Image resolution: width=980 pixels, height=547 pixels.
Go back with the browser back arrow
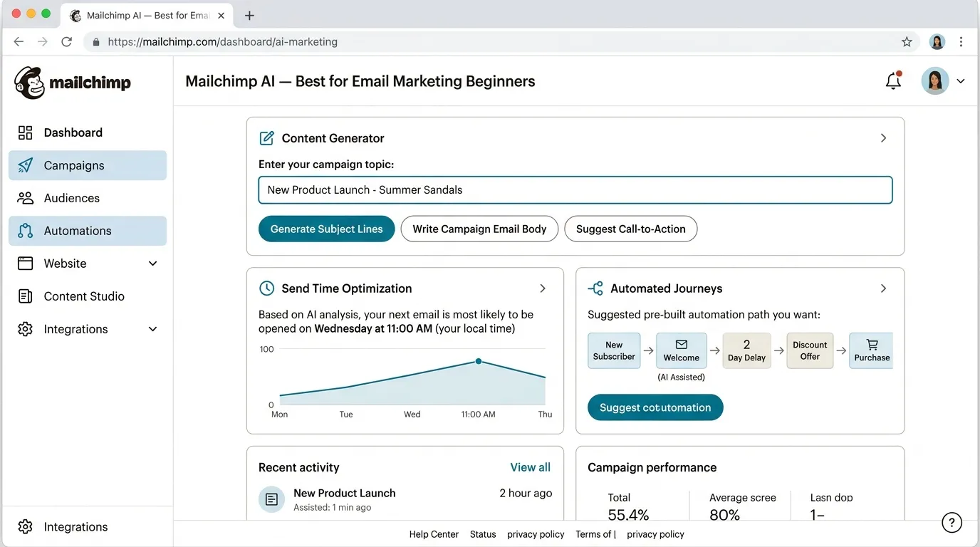[x=19, y=42]
